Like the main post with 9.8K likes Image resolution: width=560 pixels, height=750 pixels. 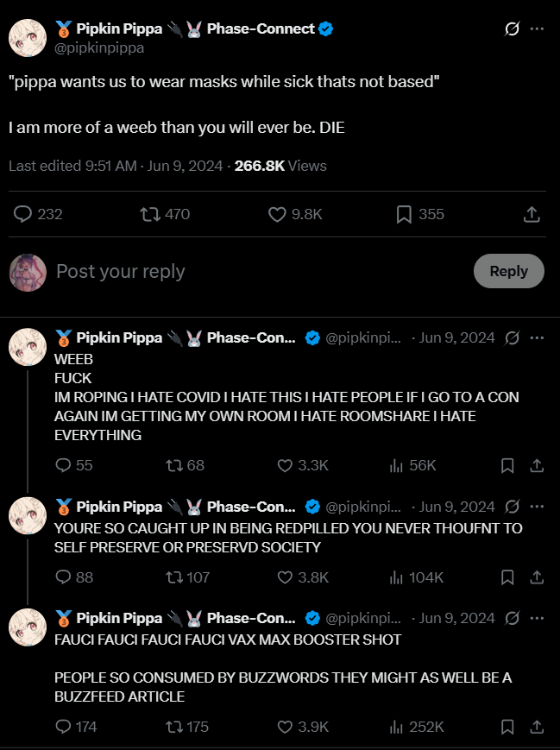pos(277,214)
